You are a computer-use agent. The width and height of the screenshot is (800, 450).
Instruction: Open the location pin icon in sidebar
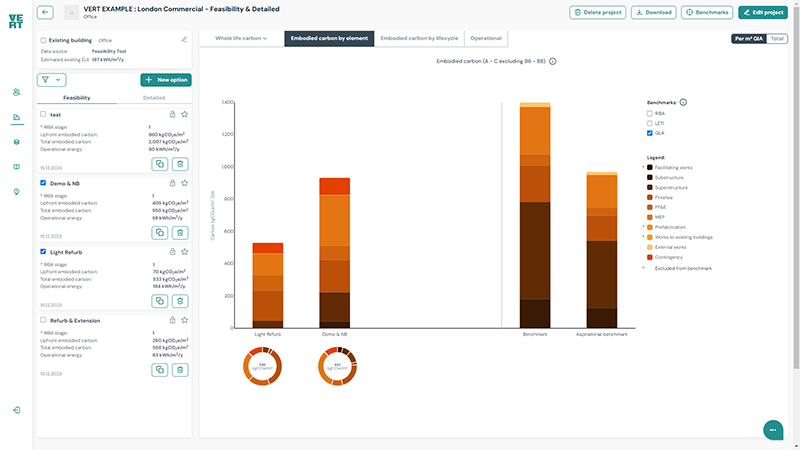(x=17, y=192)
